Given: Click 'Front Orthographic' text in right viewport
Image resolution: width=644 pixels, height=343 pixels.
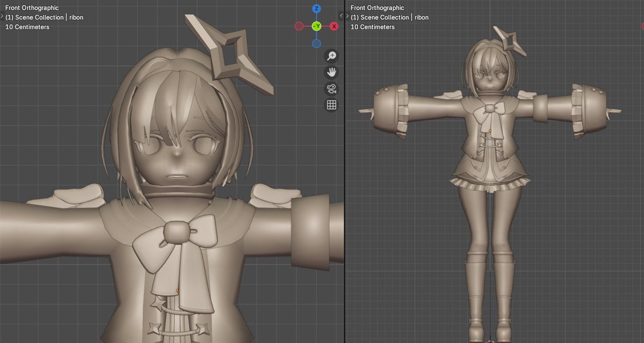Looking at the screenshot, I should tap(377, 8).
